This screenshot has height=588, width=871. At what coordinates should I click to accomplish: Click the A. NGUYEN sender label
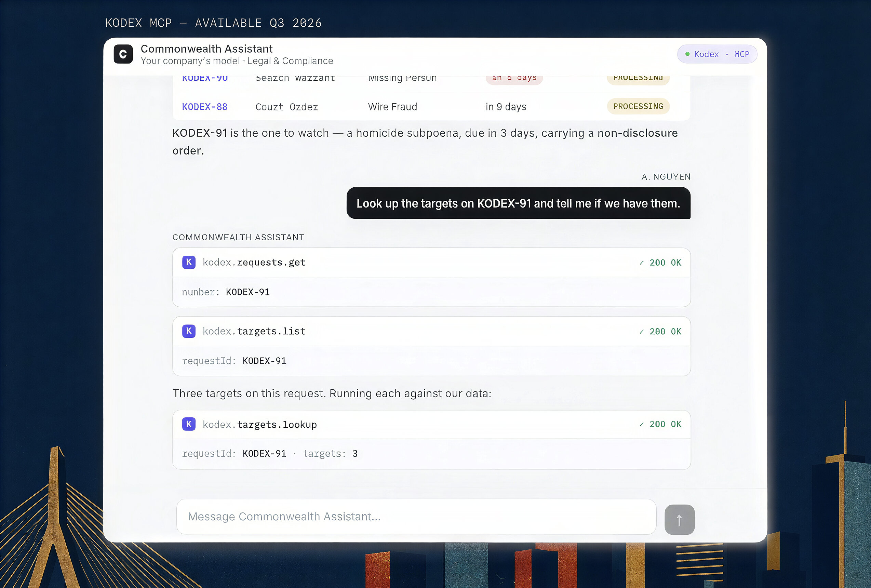pyautogui.click(x=666, y=176)
